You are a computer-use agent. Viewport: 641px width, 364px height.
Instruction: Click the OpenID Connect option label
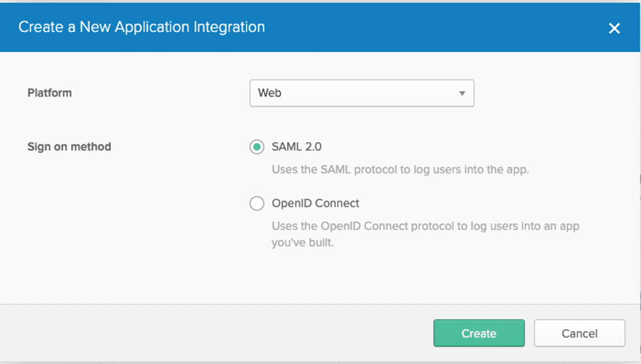point(315,203)
